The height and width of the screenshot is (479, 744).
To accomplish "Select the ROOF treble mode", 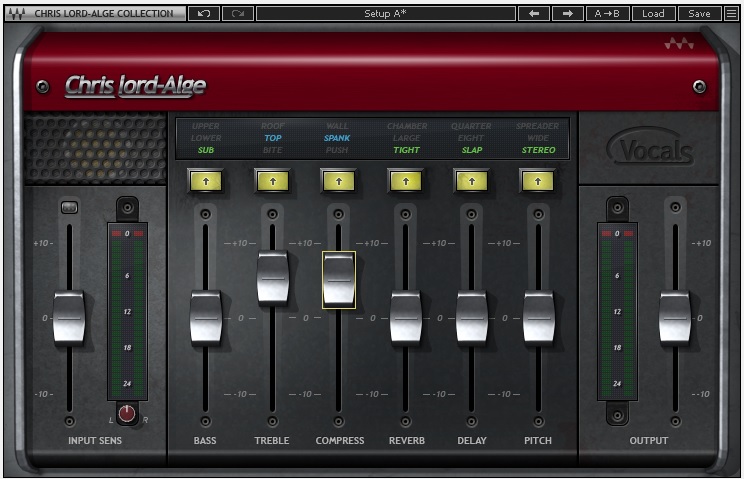I will coord(273,126).
